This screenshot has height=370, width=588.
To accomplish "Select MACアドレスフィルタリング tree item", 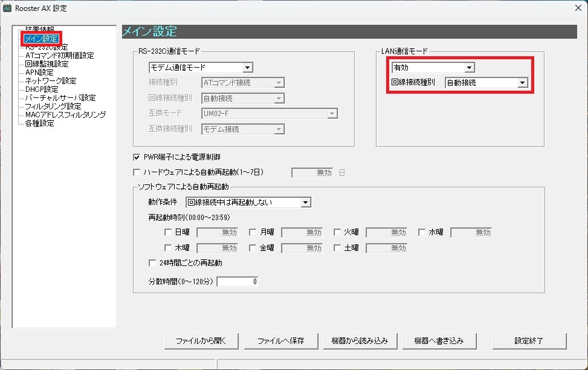I will point(65,115).
